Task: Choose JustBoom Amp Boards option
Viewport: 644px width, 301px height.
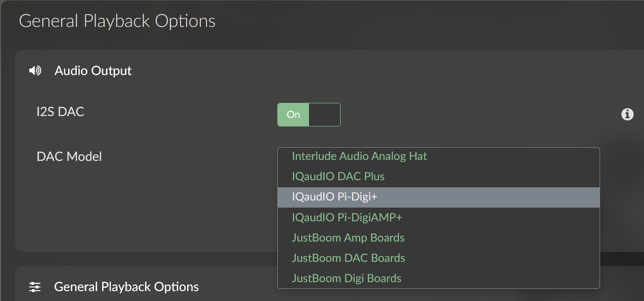Action: click(x=348, y=238)
